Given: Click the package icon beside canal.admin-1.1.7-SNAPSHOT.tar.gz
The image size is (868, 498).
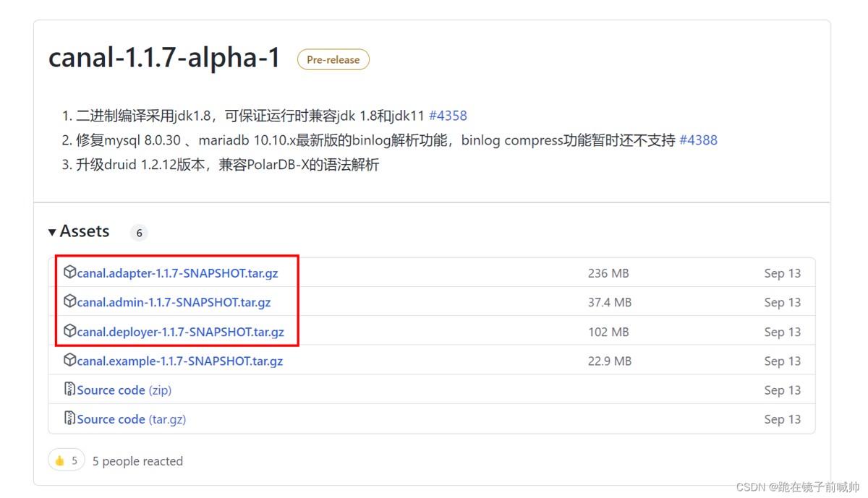Looking at the screenshot, I should pos(69,301).
